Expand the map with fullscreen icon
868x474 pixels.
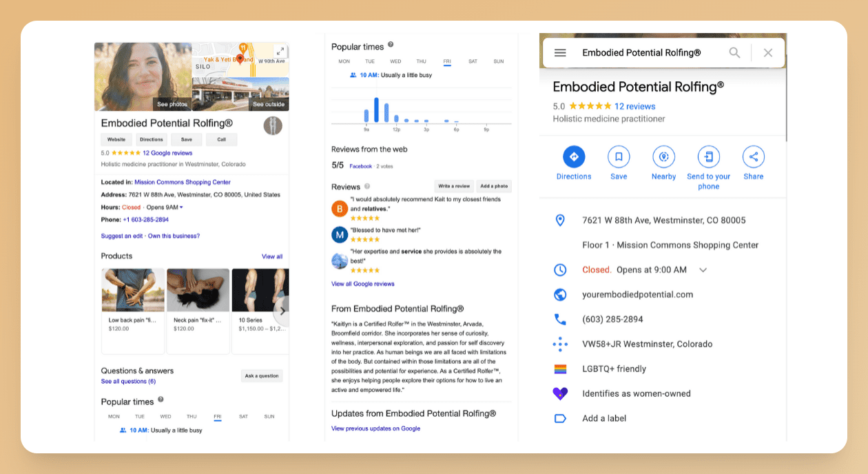280,51
